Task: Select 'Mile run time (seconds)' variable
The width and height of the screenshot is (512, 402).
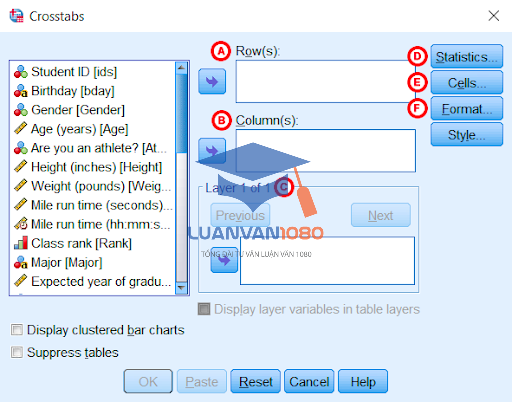Action: (92, 205)
